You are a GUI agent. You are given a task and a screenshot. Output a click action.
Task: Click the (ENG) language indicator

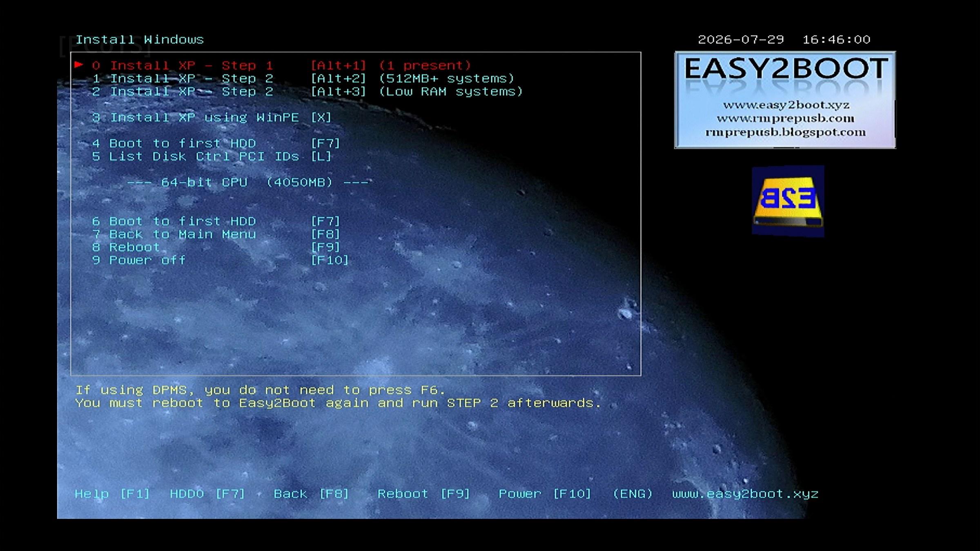point(633,494)
